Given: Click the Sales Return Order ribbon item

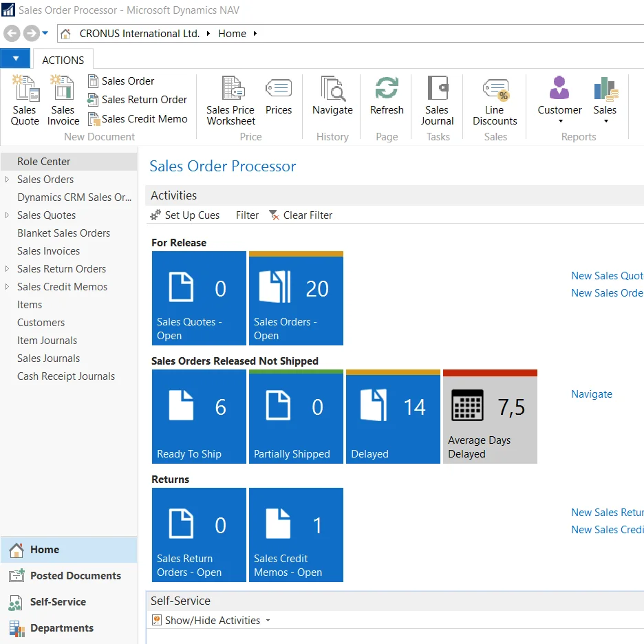Looking at the screenshot, I should click(138, 100).
